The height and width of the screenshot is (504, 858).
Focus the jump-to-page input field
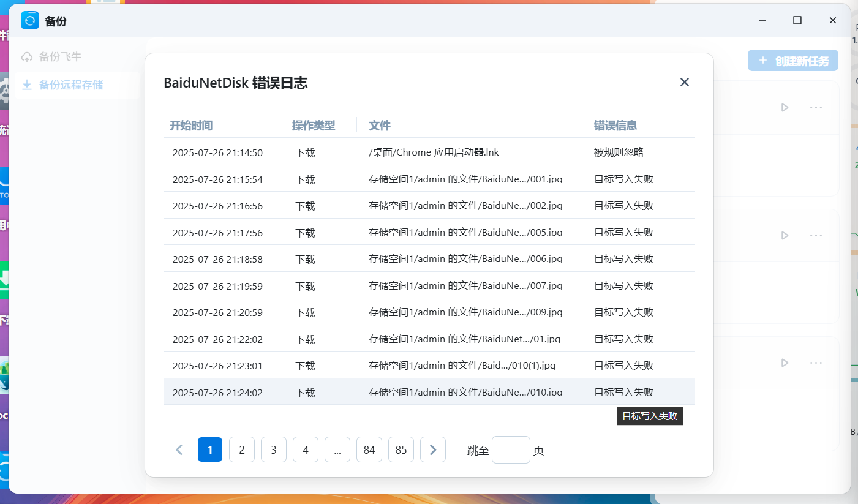tap(511, 450)
